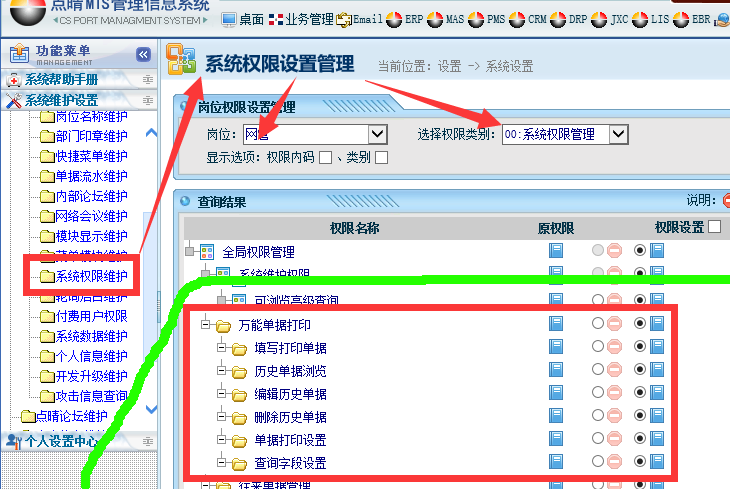Open 岗位名称维护 in the sidebar tree
730x489 pixels.
click(84, 116)
